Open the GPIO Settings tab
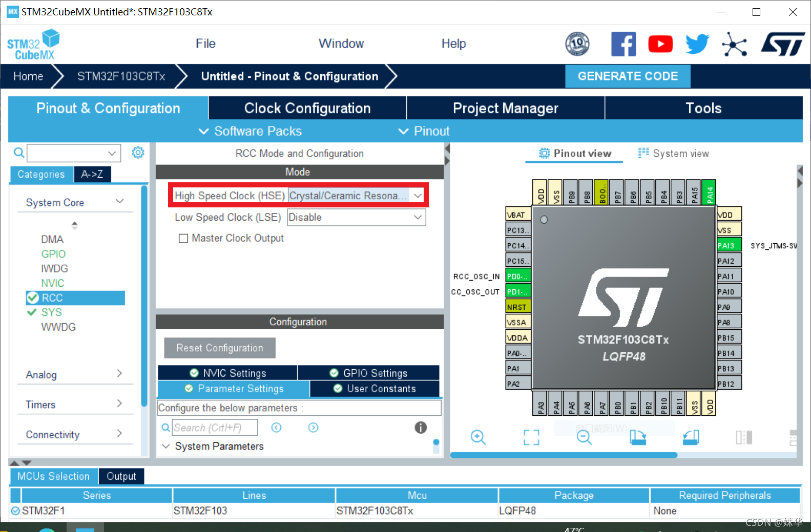Screen dimensions: 811x532 click(x=369, y=373)
